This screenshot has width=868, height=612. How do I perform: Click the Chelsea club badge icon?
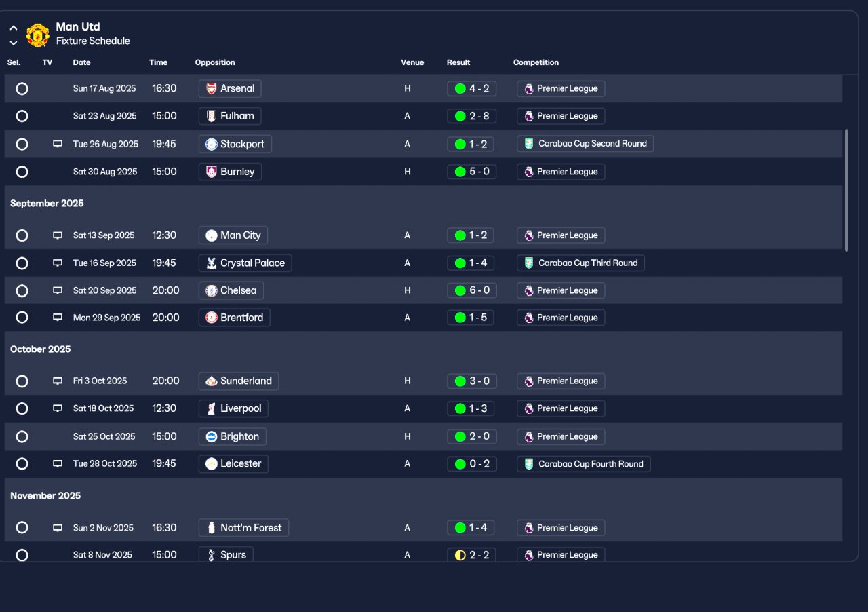pyautogui.click(x=212, y=290)
